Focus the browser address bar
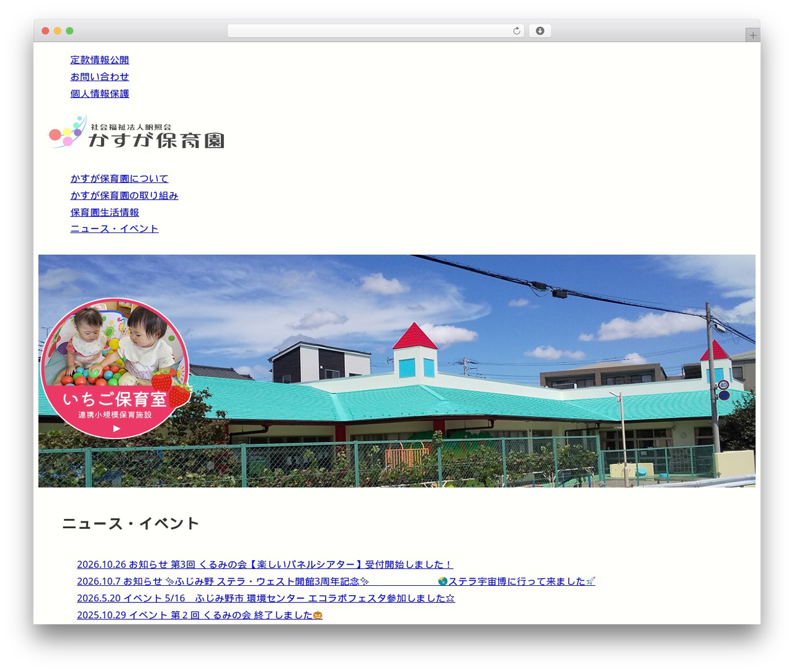 coord(375,31)
